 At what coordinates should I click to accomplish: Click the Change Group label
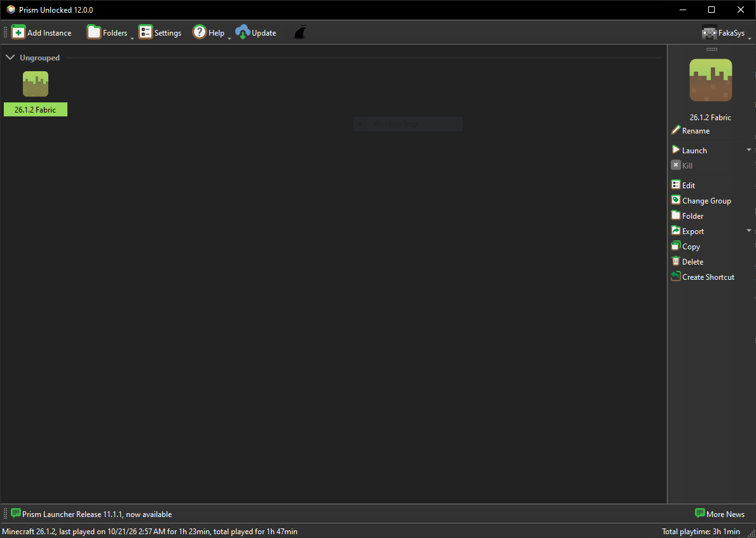click(706, 200)
